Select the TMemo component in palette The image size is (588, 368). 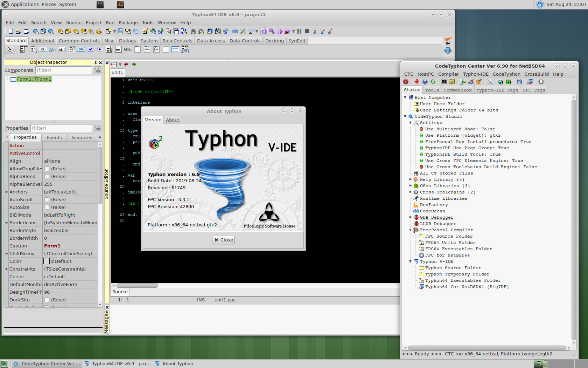click(72, 49)
